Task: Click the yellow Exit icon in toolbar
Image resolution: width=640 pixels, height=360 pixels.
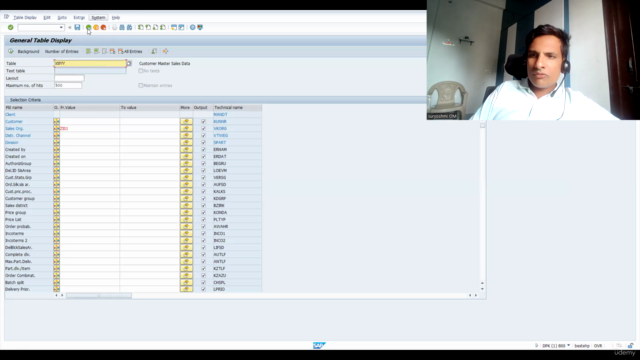Action: click(x=96, y=27)
